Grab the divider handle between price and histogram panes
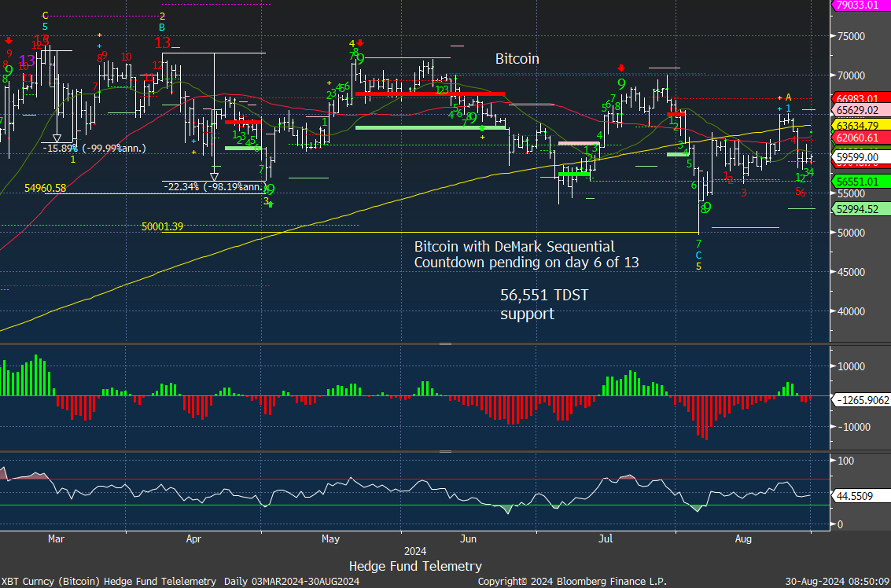The height and width of the screenshot is (588, 891). tap(445, 344)
